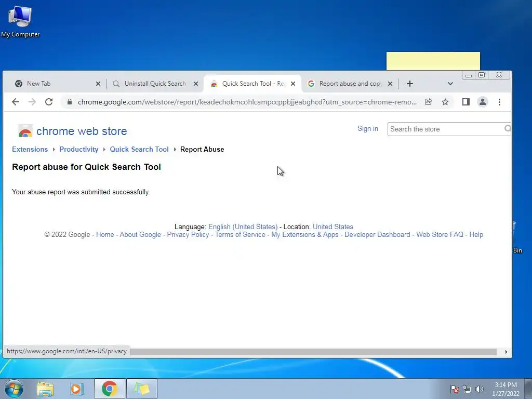The height and width of the screenshot is (399, 532).
Task: Close the Uninstall Quick Search tab
Action: pos(196,84)
